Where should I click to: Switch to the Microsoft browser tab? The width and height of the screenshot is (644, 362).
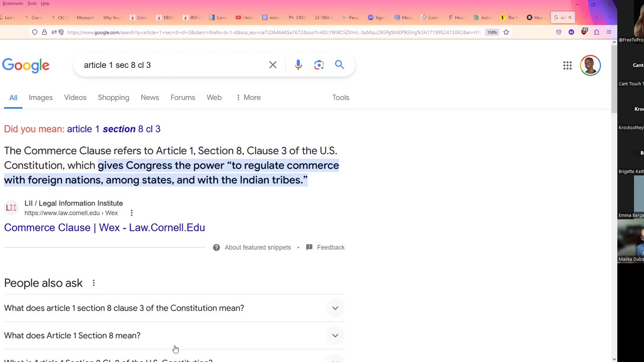coord(85,18)
